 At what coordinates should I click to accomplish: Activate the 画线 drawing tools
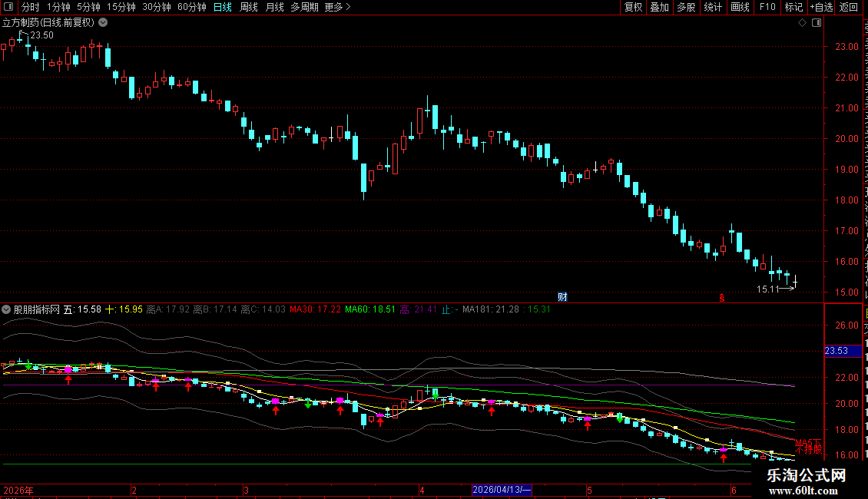tap(740, 7)
